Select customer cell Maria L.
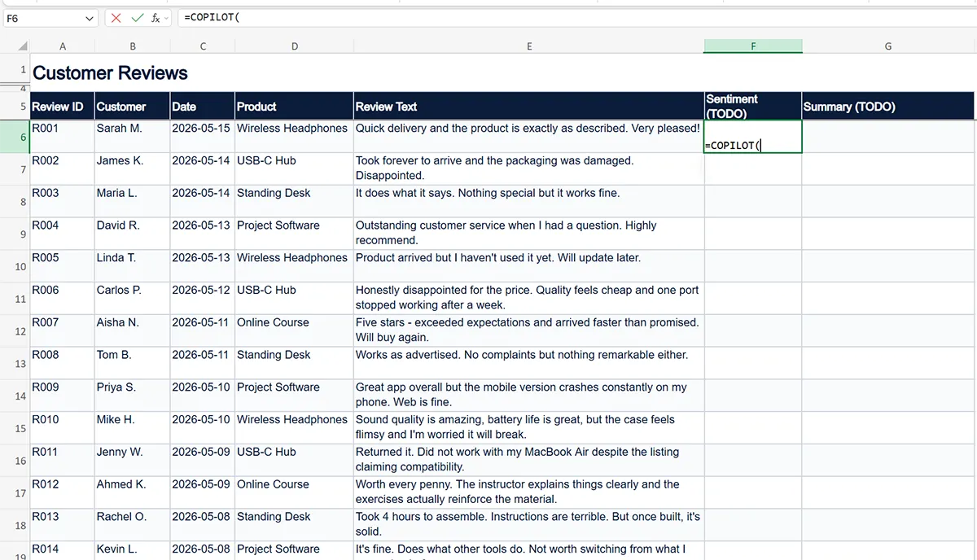Screen dimensions: 977x560 (x=133, y=201)
